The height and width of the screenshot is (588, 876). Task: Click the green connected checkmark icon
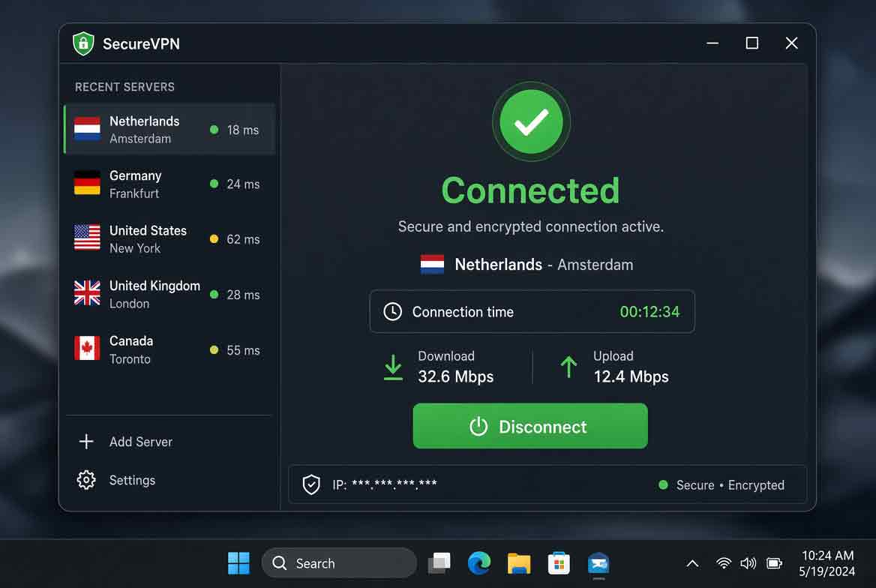[531, 121]
